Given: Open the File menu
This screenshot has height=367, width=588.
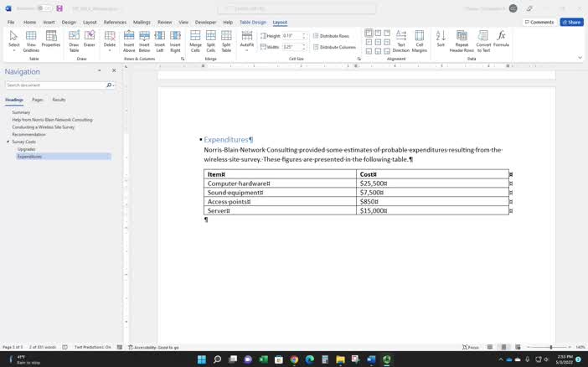Looking at the screenshot, I should [11, 22].
